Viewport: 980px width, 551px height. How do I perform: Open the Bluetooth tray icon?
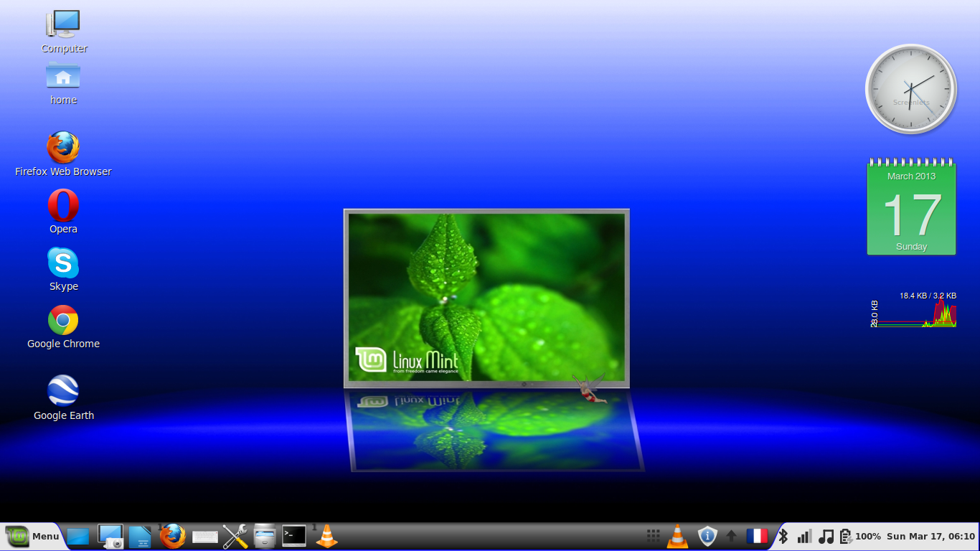click(x=783, y=536)
